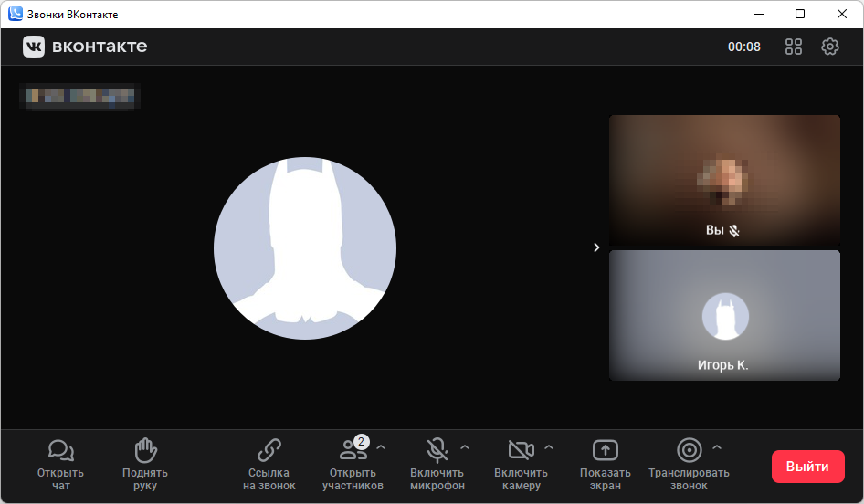Turn on the camera

pos(521,465)
